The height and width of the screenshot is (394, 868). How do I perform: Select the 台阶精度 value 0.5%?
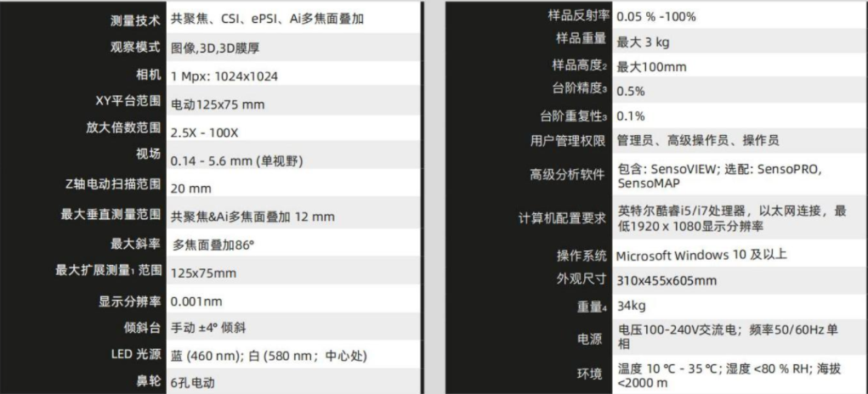(x=631, y=91)
